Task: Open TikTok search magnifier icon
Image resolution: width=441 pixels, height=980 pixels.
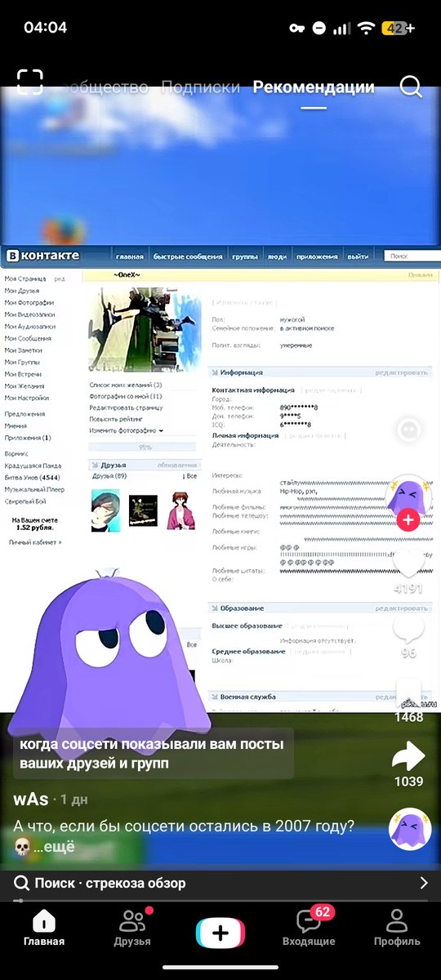Action: click(411, 87)
